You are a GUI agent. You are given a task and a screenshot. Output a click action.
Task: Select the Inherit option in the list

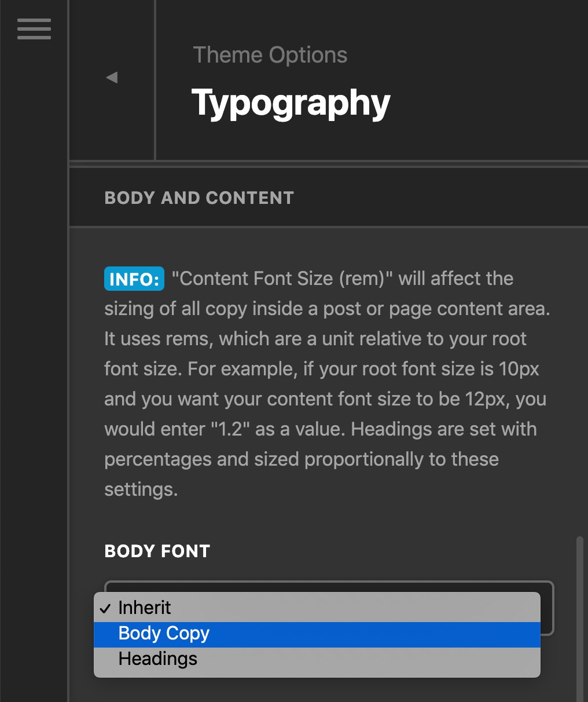coord(317,608)
